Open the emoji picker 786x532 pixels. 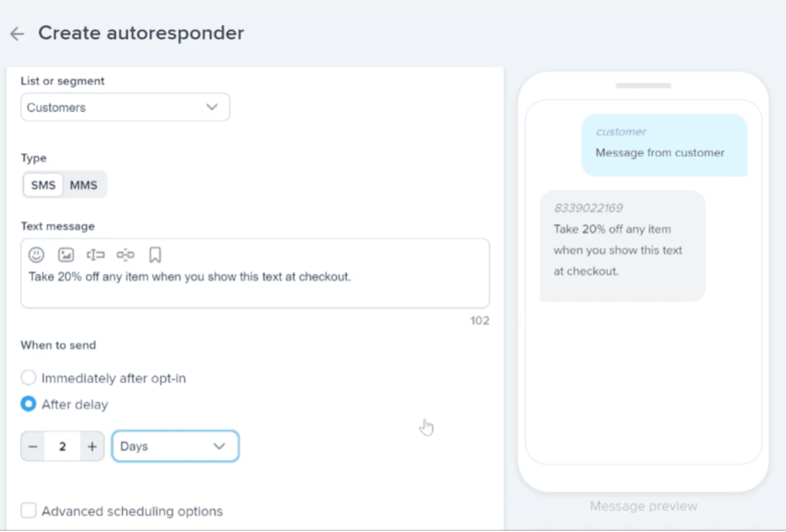(x=36, y=255)
